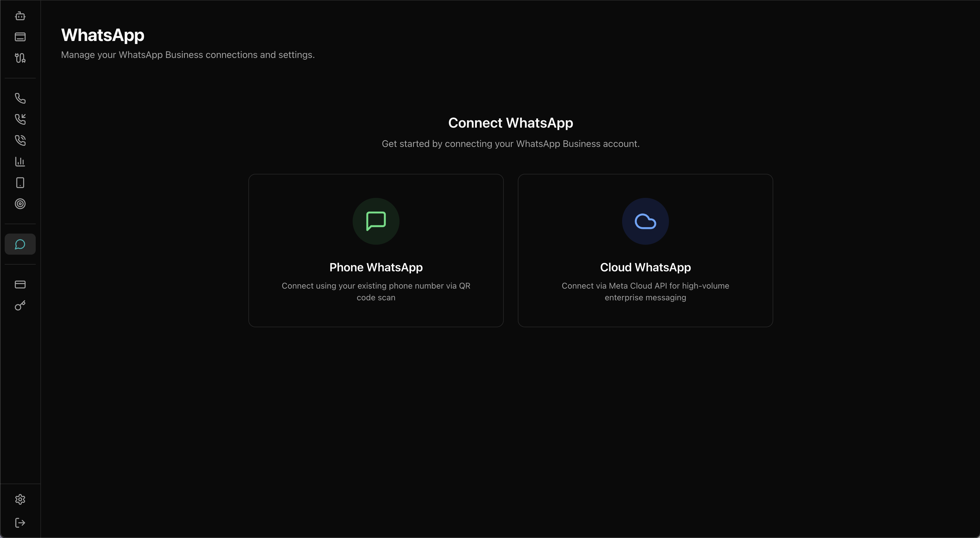This screenshot has height=538, width=980.
Task: Open the API key sidebar icon
Action: [x=20, y=305]
